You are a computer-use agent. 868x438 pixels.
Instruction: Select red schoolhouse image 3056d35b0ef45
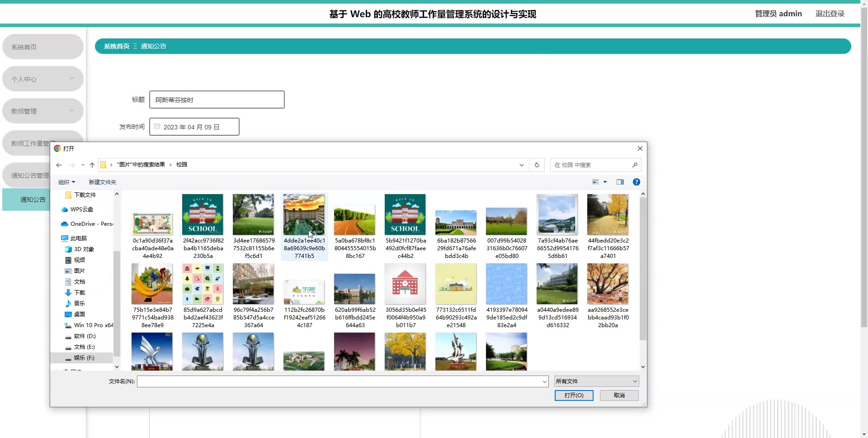[x=405, y=284]
